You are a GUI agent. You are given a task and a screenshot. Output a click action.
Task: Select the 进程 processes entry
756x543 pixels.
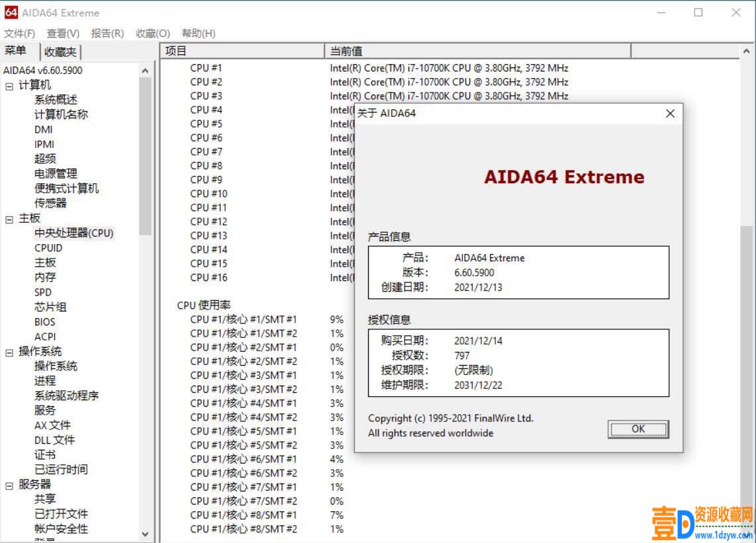[x=44, y=381]
